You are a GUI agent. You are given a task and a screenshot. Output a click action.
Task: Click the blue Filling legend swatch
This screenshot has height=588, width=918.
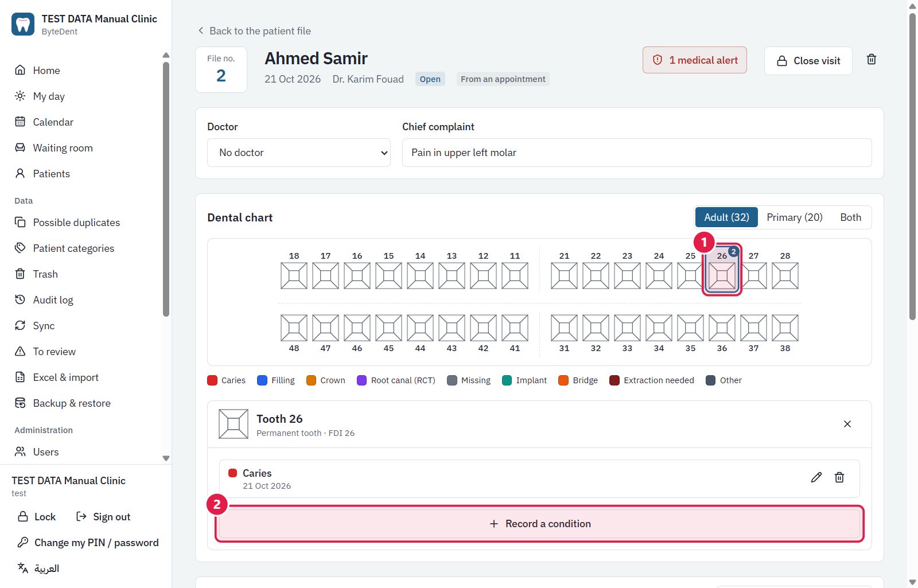click(x=262, y=380)
